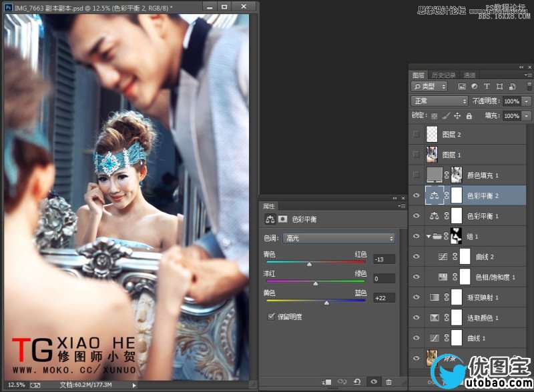
Task: Collapse the 组 1 group triangle
Action: coord(429,236)
